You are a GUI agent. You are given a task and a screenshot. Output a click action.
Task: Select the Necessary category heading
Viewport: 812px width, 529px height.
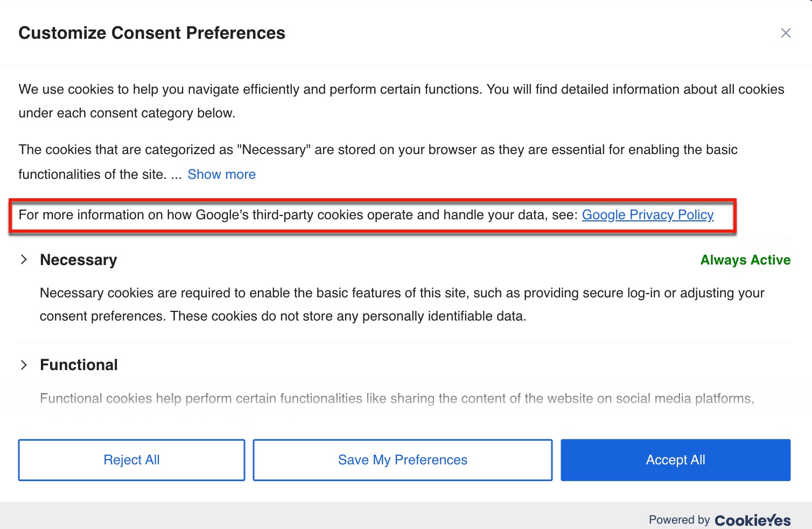tap(79, 260)
